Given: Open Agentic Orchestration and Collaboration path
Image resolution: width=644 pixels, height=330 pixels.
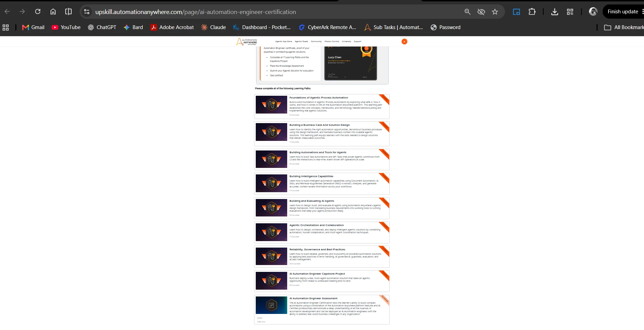Looking at the screenshot, I should tap(317, 225).
